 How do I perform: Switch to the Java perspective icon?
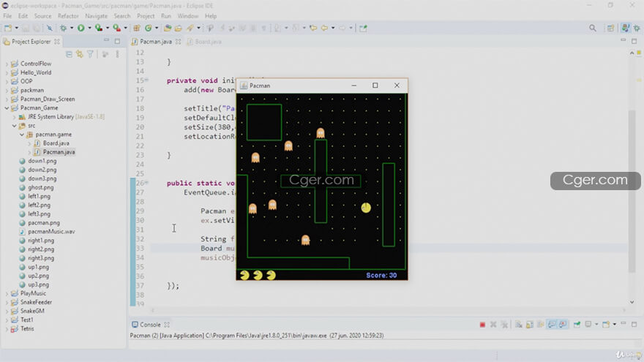click(625, 28)
